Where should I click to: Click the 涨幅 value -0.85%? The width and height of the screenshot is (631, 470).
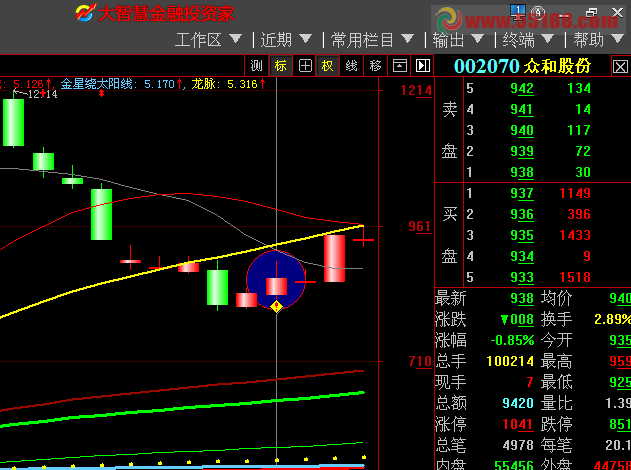(512, 340)
